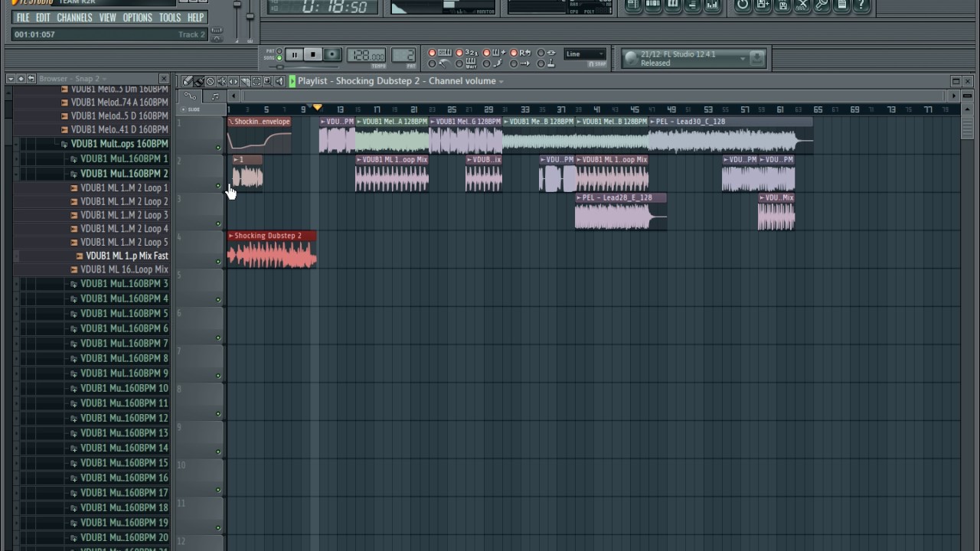Screen dimensions: 980x551
Task: Click the Browser re-read arrow icon
Action: click(x=31, y=78)
